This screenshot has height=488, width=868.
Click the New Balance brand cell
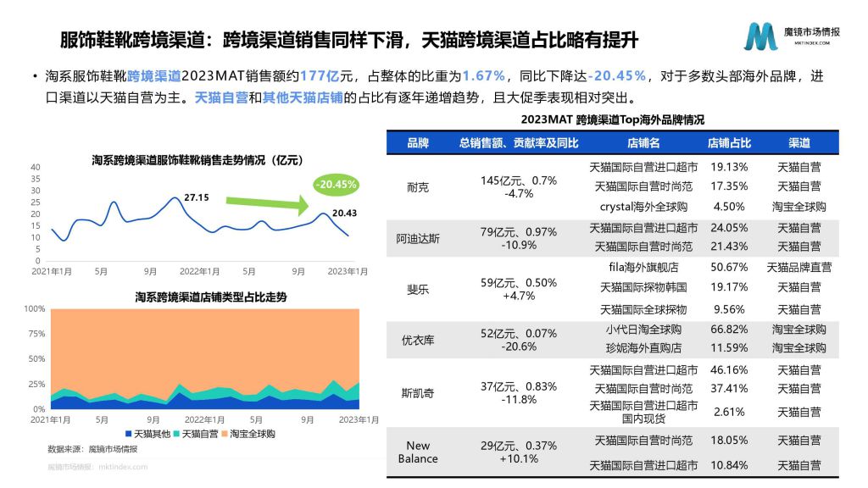(418, 452)
